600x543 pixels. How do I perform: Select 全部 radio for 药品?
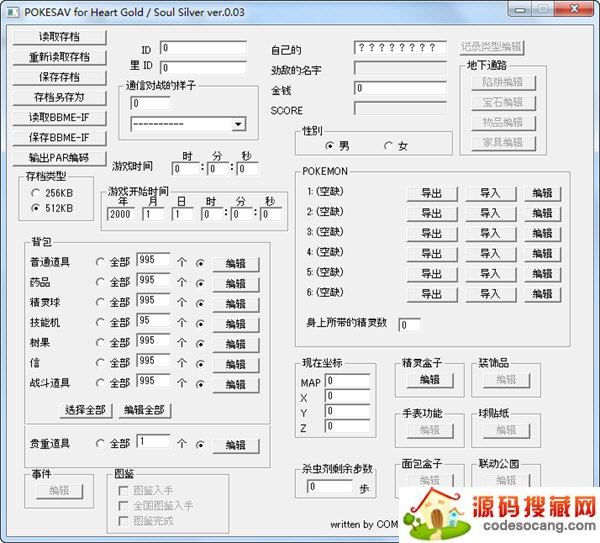tap(100, 282)
